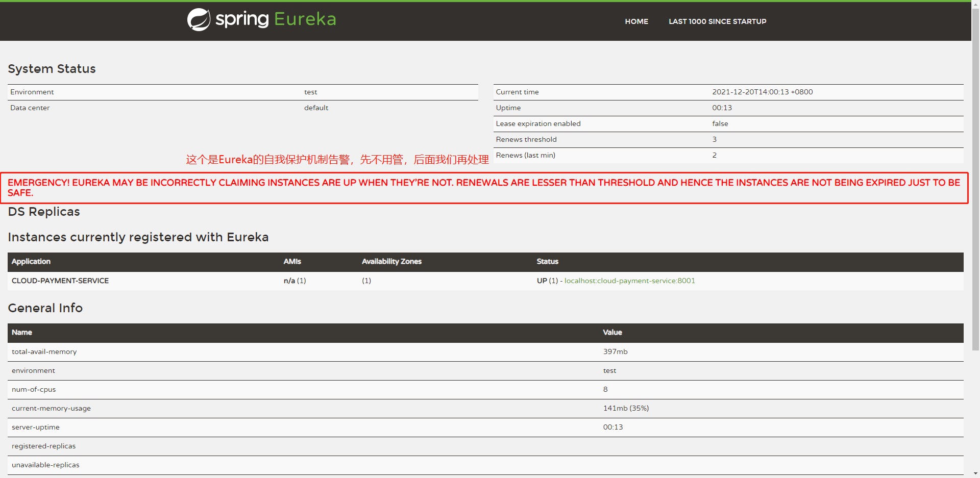Select the 397mb memory value
980x478 pixels.
(615, 351)
